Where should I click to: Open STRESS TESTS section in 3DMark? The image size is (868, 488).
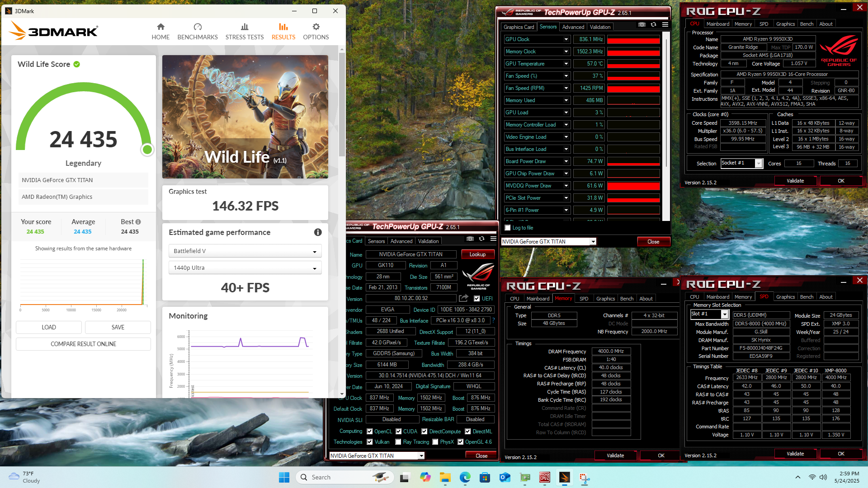pos(245,32)
